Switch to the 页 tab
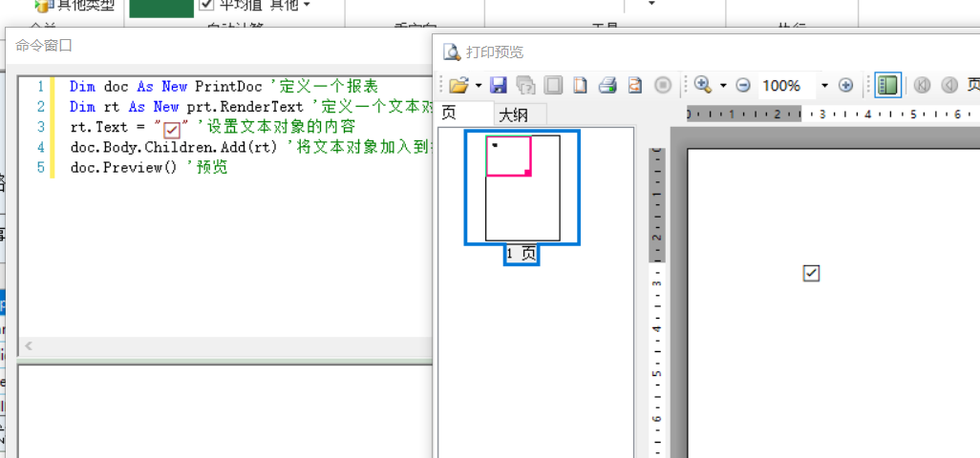This screenshot has height=458, width=980. tap(449, 114)
